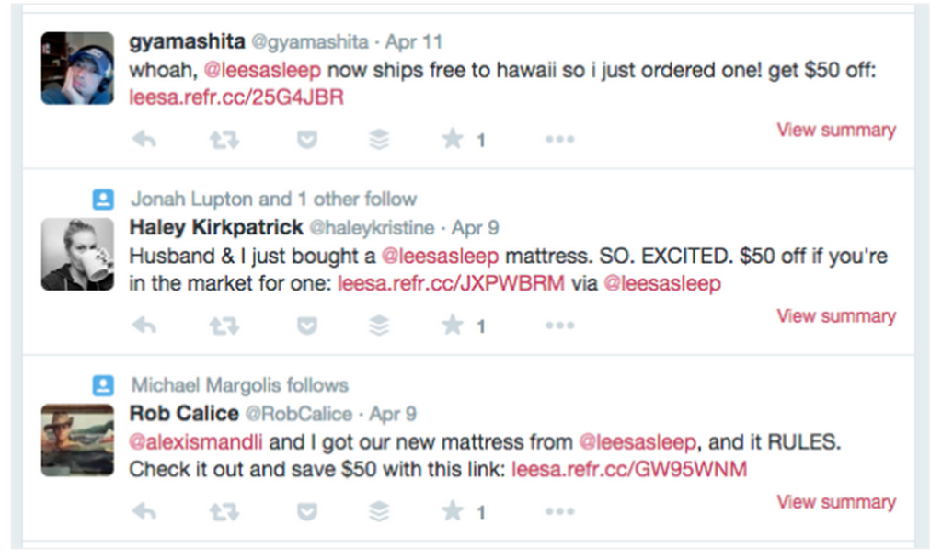942x560 pixels.
Task: Click the @alexismandli mention
Action: click(196, 442)
